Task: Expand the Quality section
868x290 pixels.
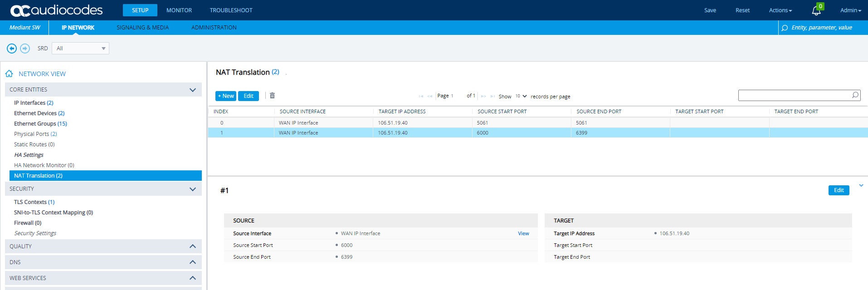Action: click(x=193, y=246)
